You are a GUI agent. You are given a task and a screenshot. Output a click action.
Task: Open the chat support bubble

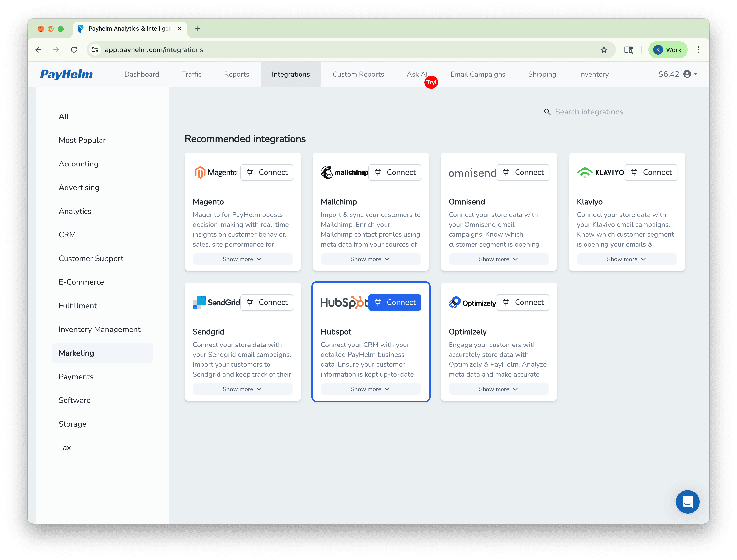pyautogui.click(x=687, y=502)
